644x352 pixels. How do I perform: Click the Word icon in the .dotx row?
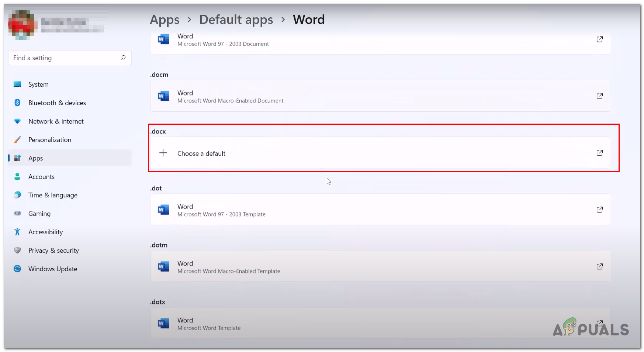163,324
